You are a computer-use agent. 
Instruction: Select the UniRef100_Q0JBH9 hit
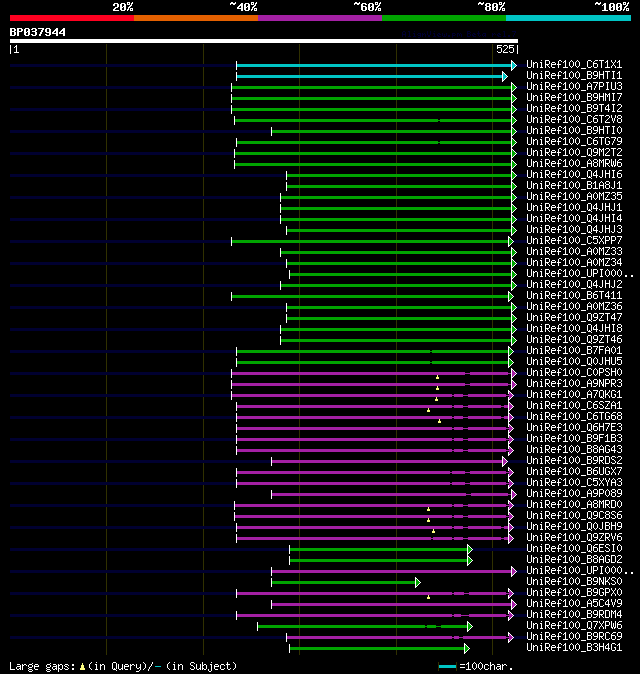(574, 527)
